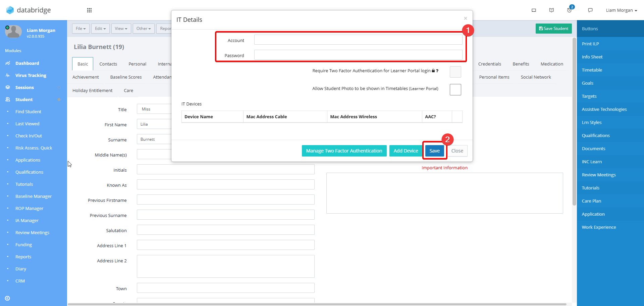Open Assistive Technologies in right panel
The width and height of the screenshot is (644, 306).
coord(610,109)
